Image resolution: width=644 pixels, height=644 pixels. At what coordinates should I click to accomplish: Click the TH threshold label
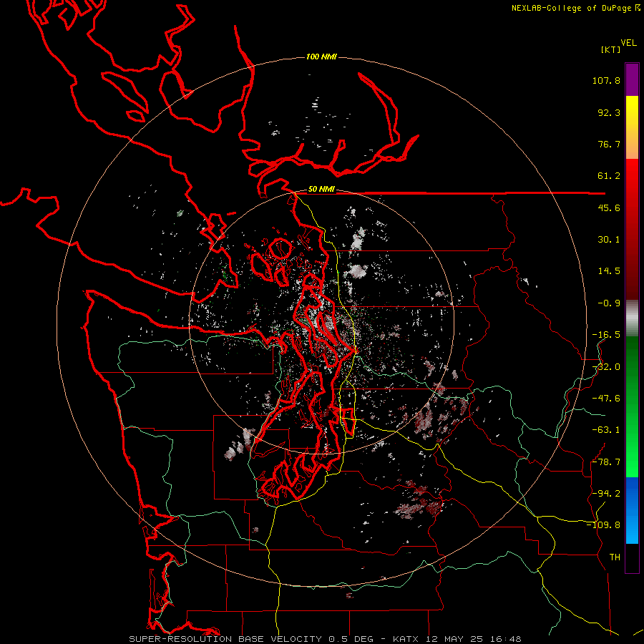click(x=615, y=557)
